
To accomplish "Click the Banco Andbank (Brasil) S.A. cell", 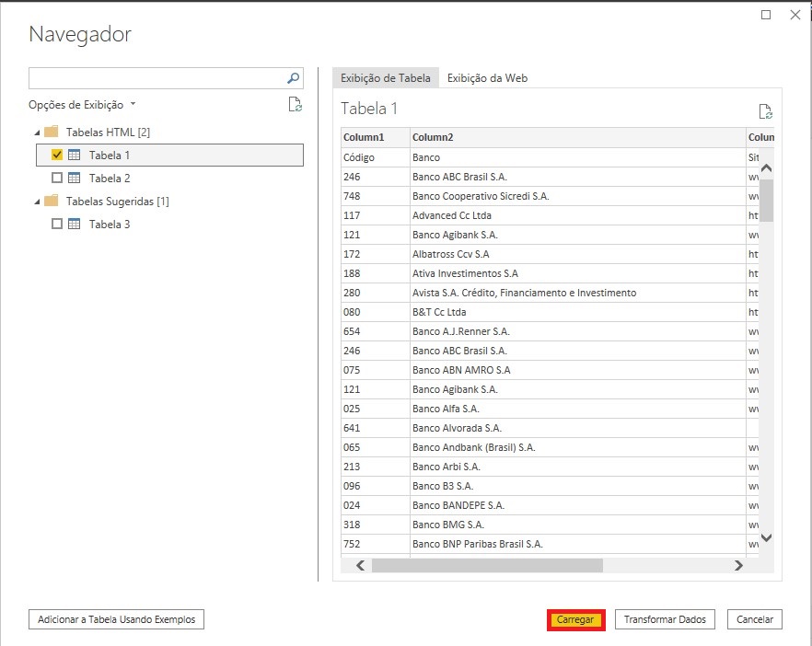I will click(x=578, y=447).
